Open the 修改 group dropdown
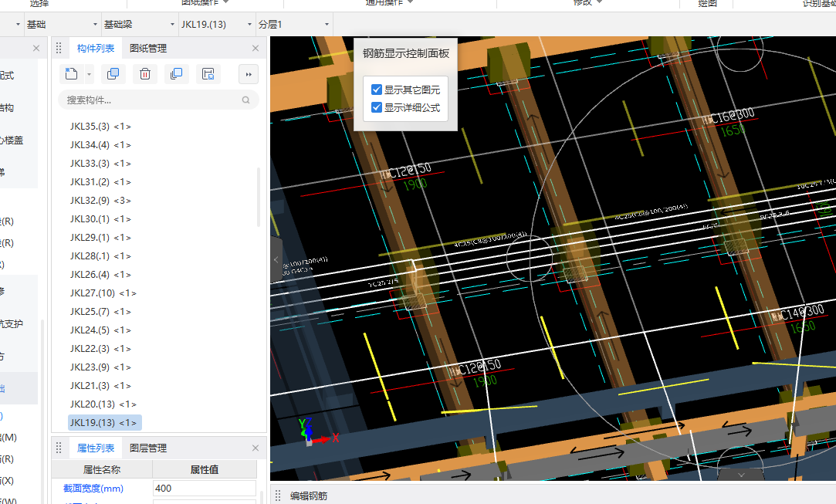This screenshot has height=504, width=836. pyautogui.click(x=599, y=2)
